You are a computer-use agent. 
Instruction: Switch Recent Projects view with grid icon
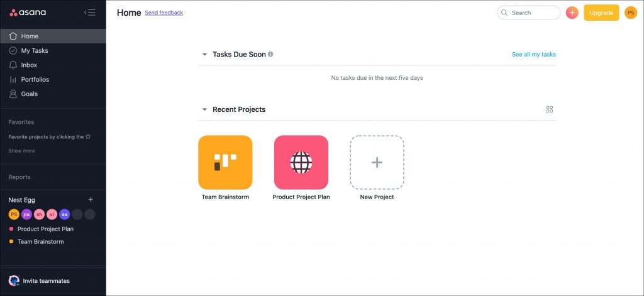click(550, 109)
